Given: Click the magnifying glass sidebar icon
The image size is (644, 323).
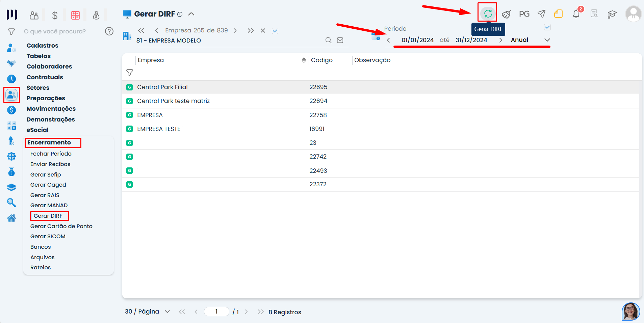Looking at the screenshot, I should point(11,203).
